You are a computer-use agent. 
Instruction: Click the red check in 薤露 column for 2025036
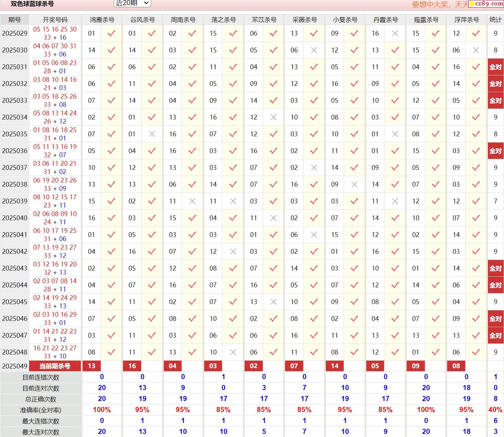pos(435,151)
